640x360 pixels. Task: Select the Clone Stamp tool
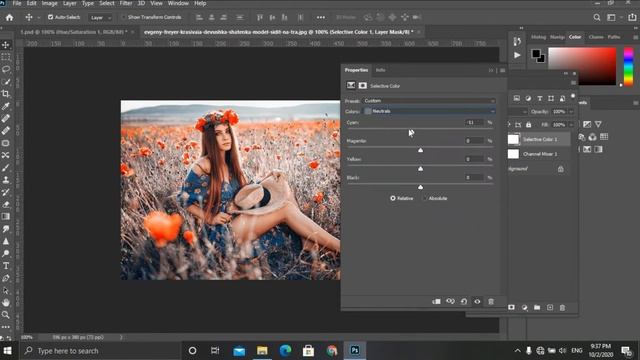tap(6, 180)
